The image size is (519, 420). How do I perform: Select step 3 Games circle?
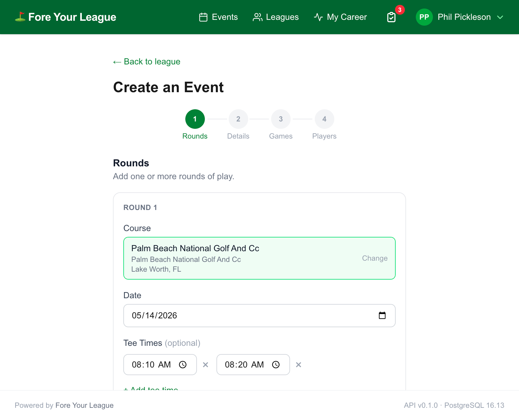point(281,119)
